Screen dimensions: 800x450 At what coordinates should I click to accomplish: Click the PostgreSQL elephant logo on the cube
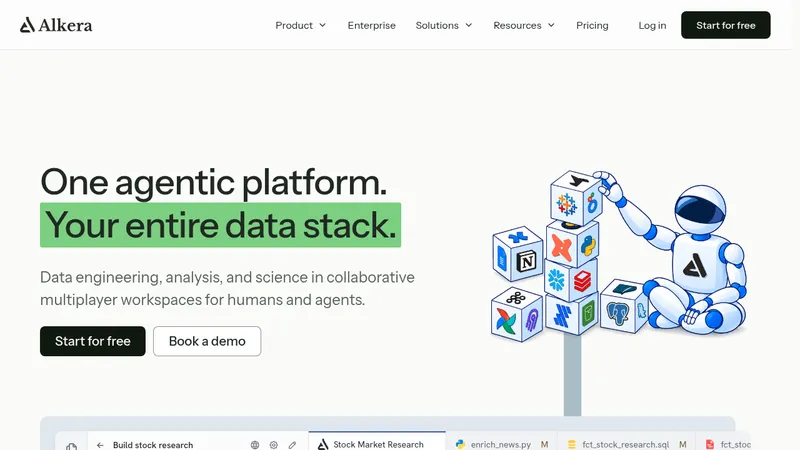[617, 313]
